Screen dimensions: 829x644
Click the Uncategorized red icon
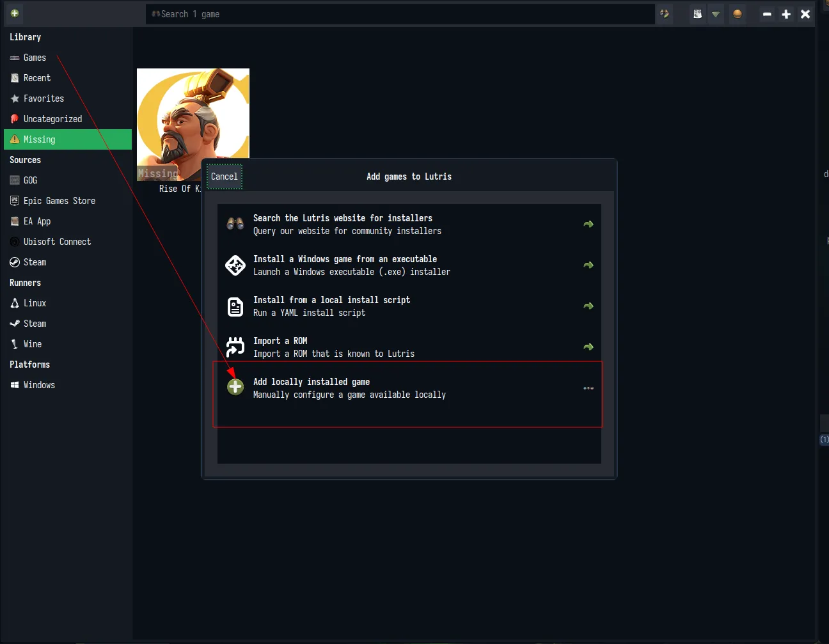pos(15,119)
